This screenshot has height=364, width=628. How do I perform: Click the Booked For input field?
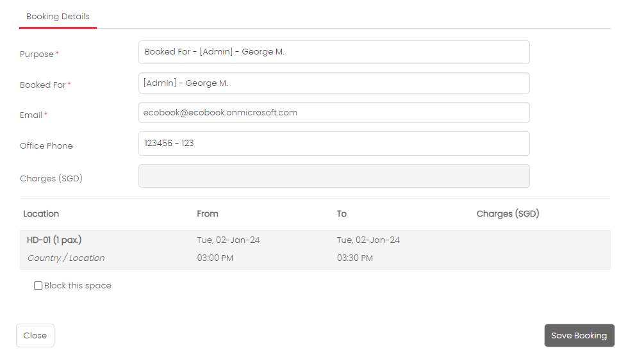point(334,83)
